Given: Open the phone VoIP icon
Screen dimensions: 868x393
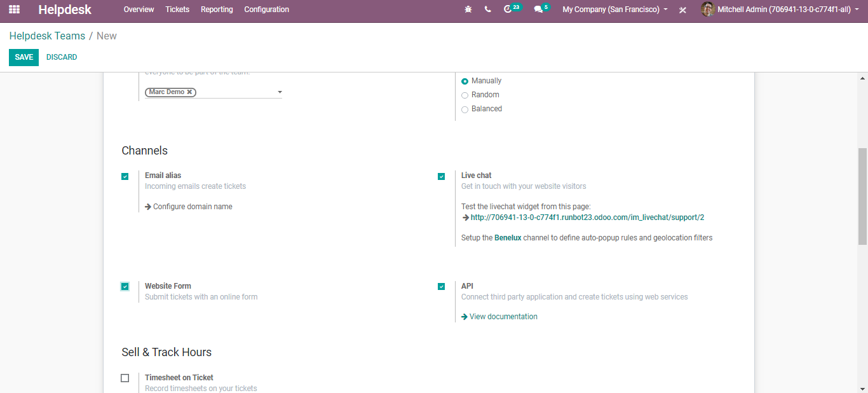Looking at the screenshot, I should tap(487, 10).
